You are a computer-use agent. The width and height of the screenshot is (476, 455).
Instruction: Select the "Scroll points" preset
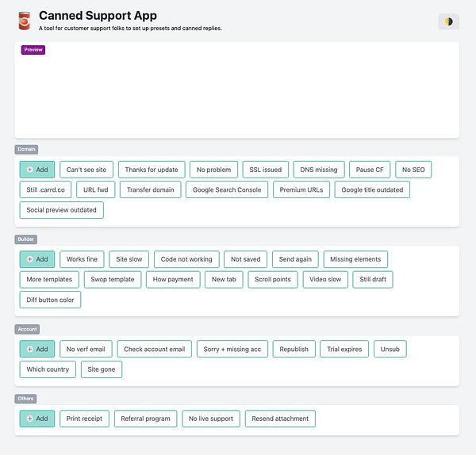click(273, 279)
